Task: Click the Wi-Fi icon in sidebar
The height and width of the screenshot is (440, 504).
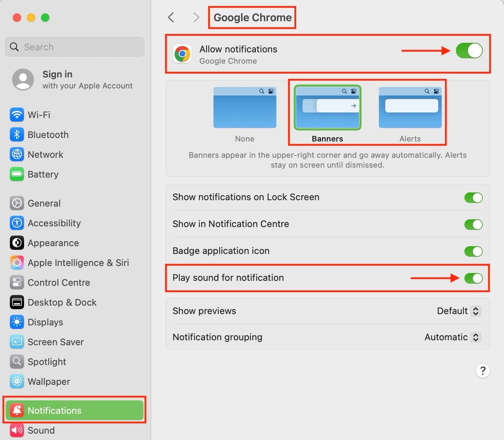Action: click(x=17, y=115)
